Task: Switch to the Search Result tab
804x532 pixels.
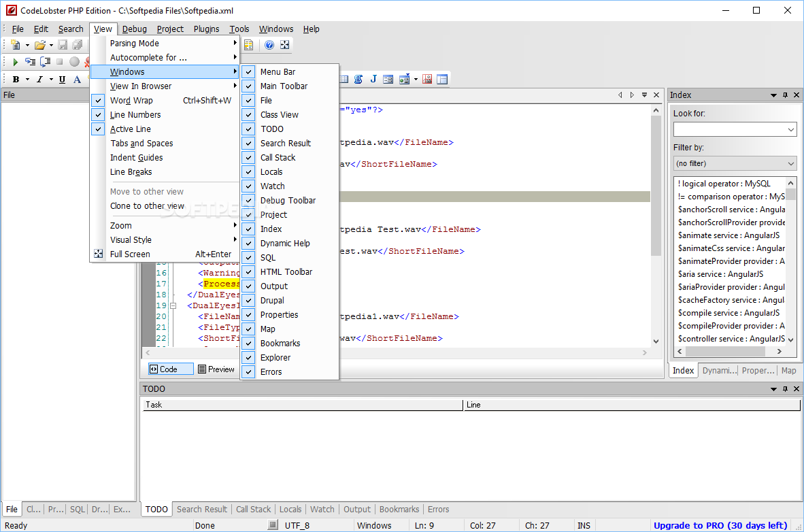Action: click(x=202, y=509)
